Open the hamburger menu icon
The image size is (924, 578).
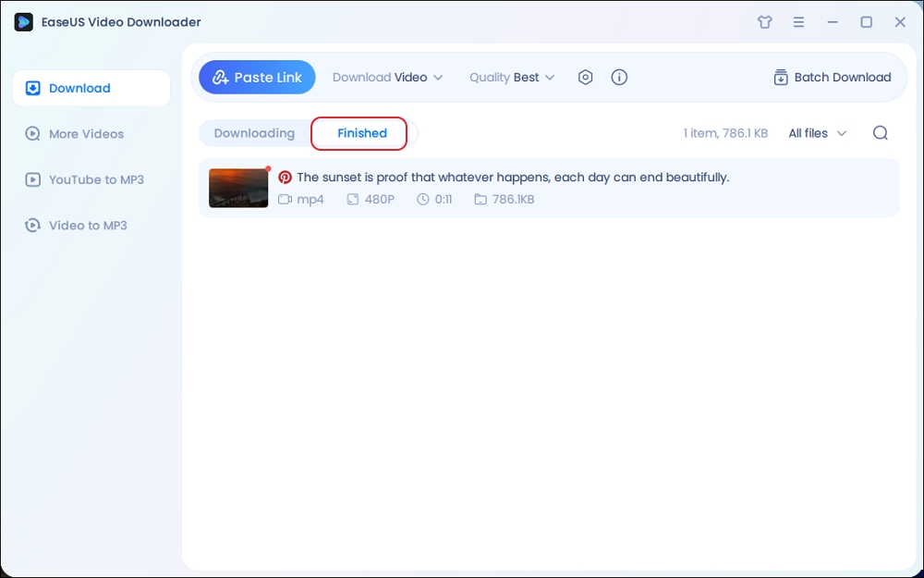(798, 22)
